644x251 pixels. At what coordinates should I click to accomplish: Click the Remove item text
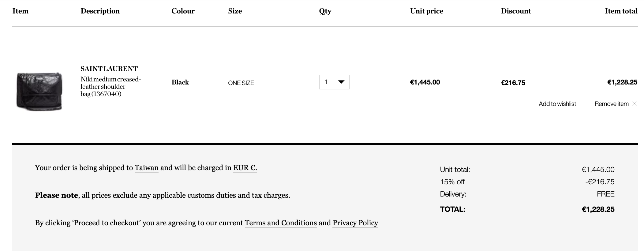click(611, 104)
